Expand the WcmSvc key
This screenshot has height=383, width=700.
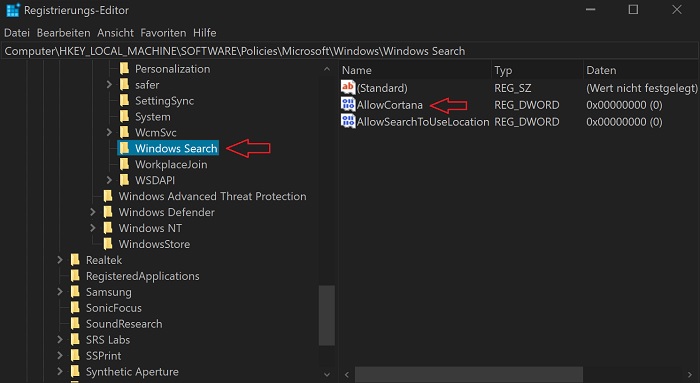(x=109, y=132)
